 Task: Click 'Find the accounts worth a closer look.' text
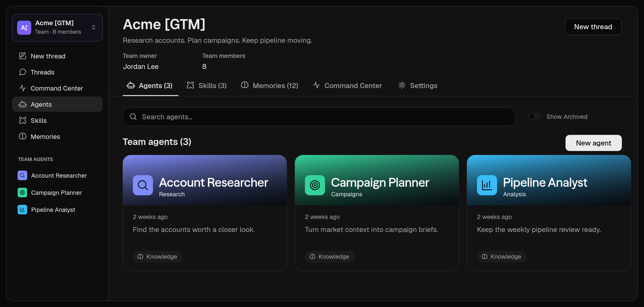coord(194,229)
